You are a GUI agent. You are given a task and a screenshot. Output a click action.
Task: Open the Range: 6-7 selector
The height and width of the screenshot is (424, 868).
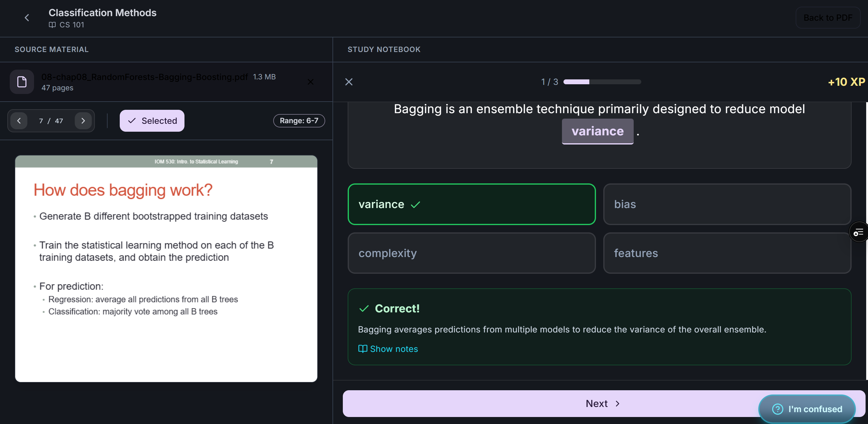pyautogui.click(x=299, y=121)
